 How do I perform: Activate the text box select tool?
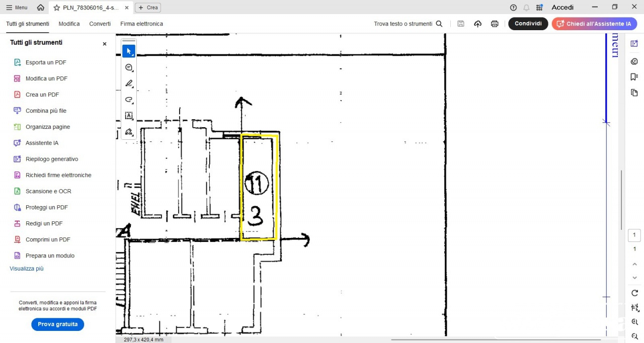[x=129, y=116]
